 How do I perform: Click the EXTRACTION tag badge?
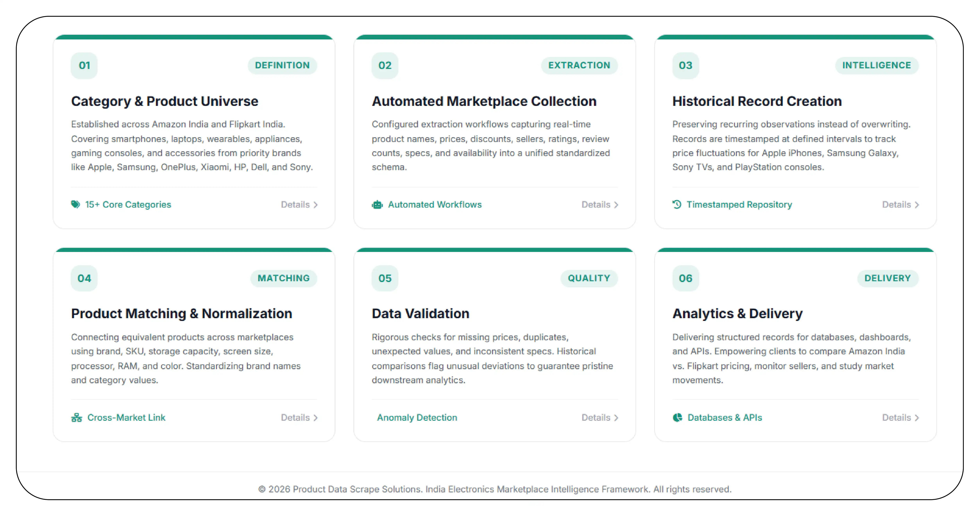[579, 65]
